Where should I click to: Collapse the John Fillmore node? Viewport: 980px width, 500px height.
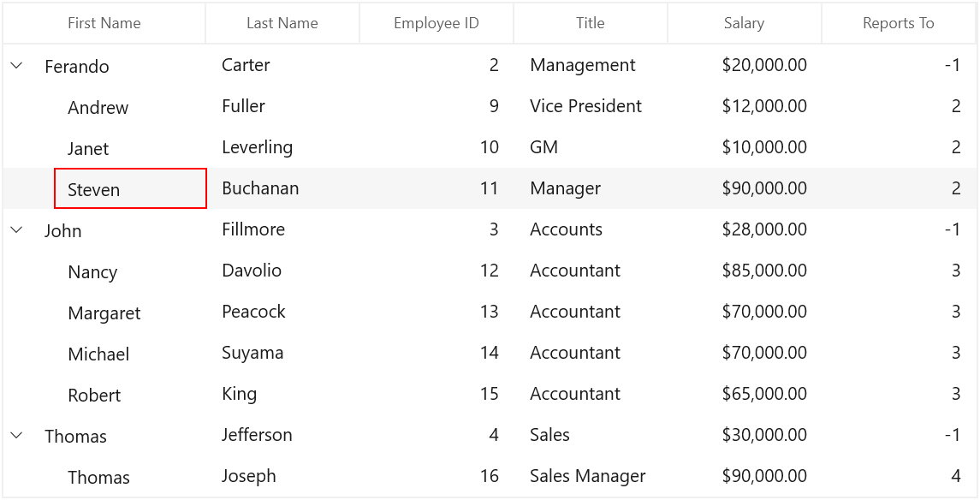point(17,229)
